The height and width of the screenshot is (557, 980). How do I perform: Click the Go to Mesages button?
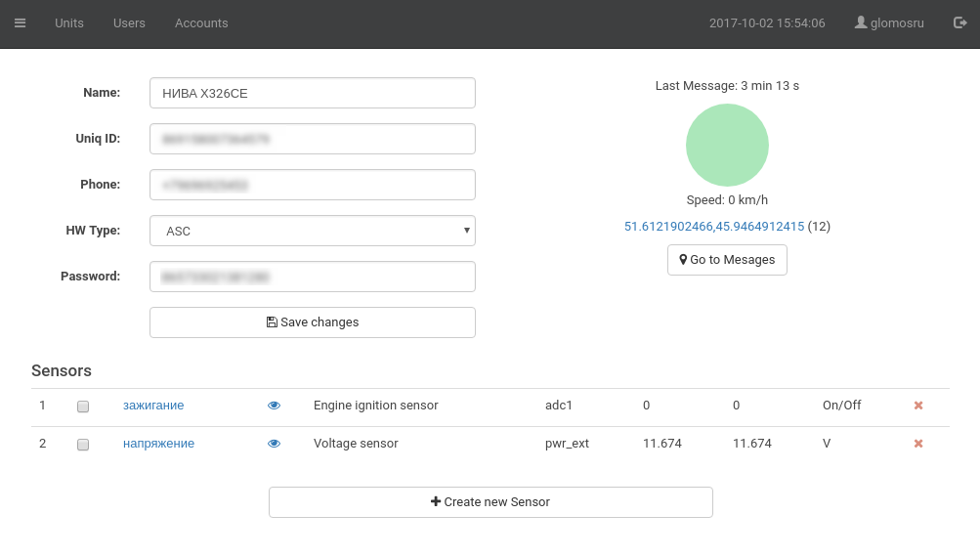(x=727, y=260)
